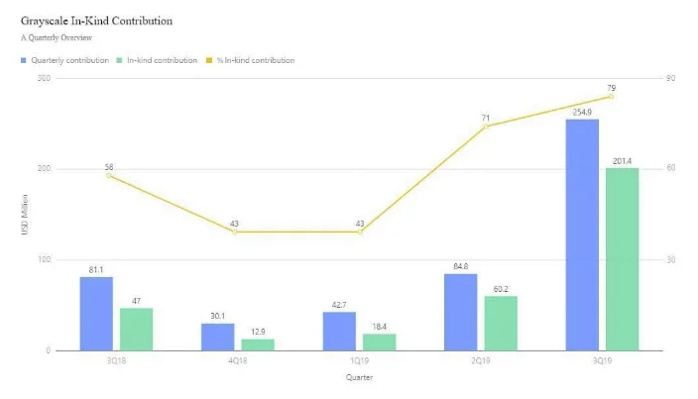Click the line point labeled 79

point(611,97)
